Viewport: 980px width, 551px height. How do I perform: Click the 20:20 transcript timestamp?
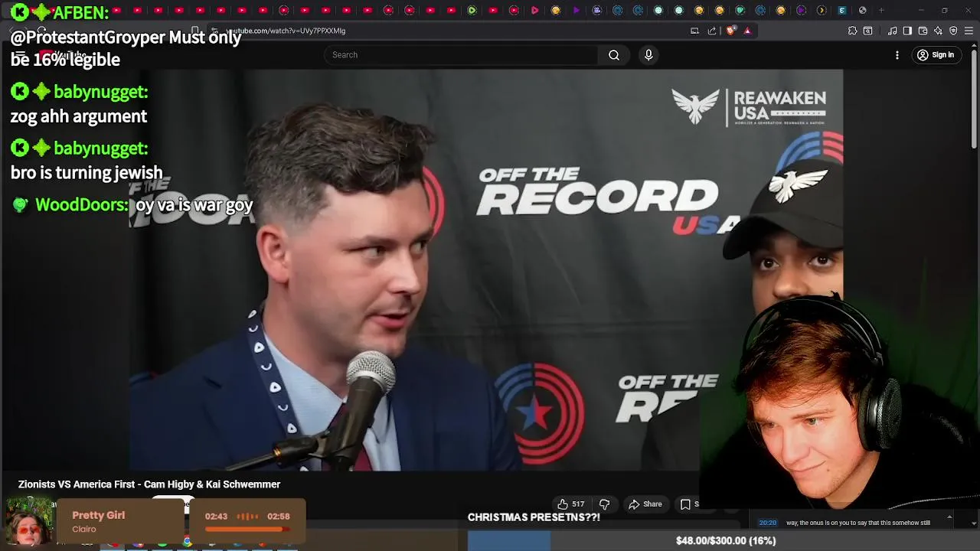(x=768, y=523)
